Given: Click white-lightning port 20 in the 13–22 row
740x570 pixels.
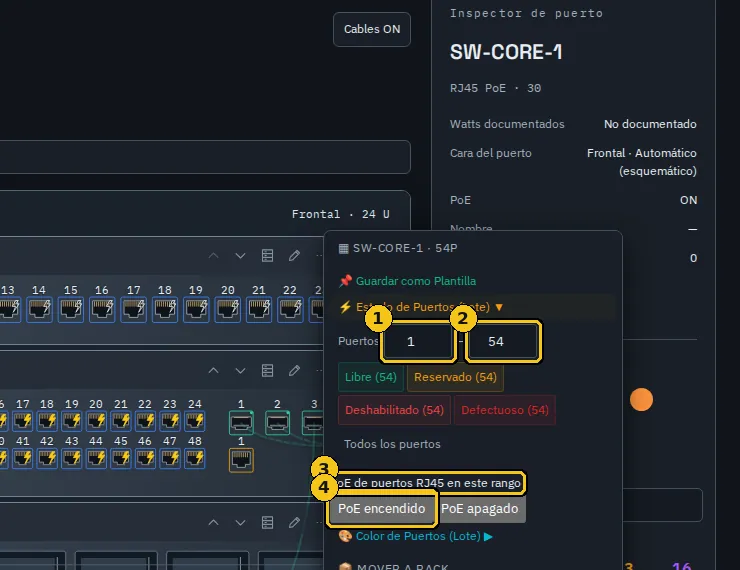Looking at the screenshot, I should point(227,309).
